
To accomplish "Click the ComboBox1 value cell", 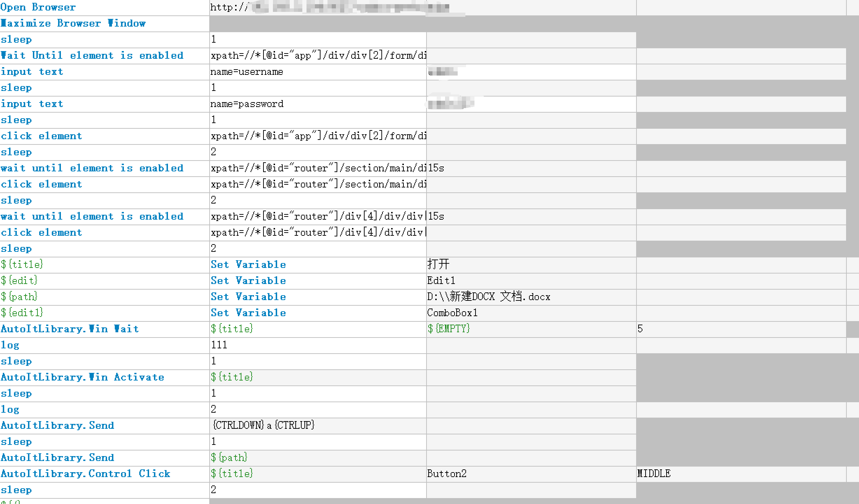I will pos(452,313).
